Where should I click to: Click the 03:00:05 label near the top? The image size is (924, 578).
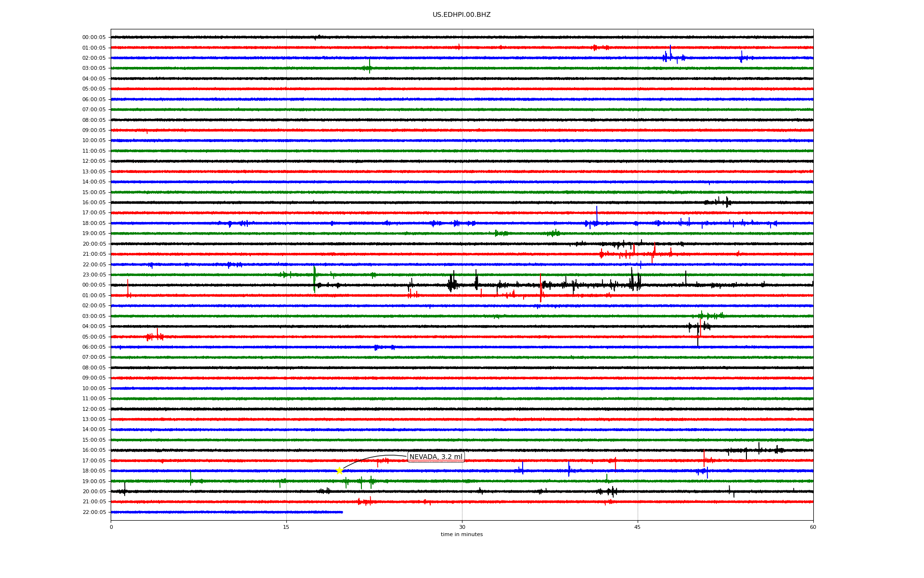(94, 68)
